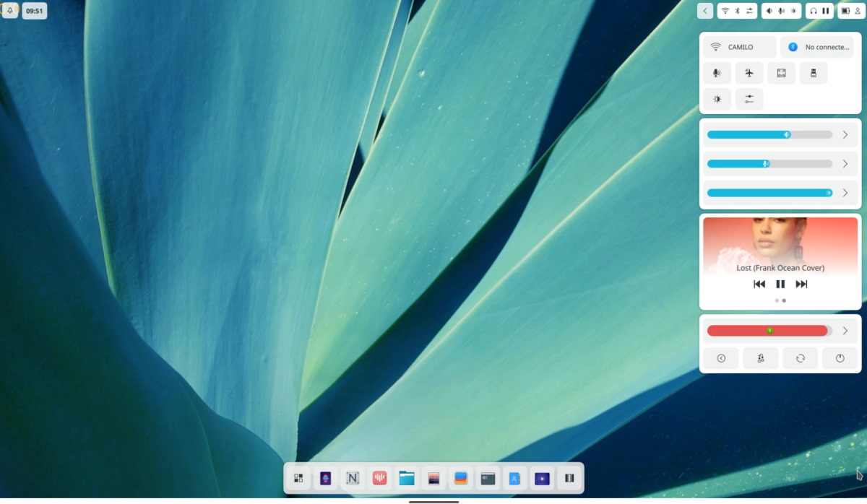Click the notification bell in top bar

tap(10, 11)
